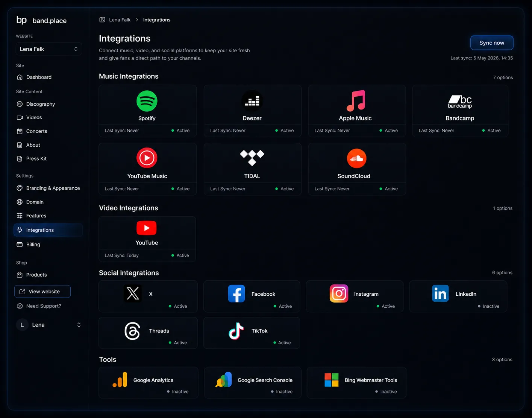This screenshot has width=532, height=418.
Task: Click Last Sync: Never on TIDAL card
Action: [x=228, y=189]
